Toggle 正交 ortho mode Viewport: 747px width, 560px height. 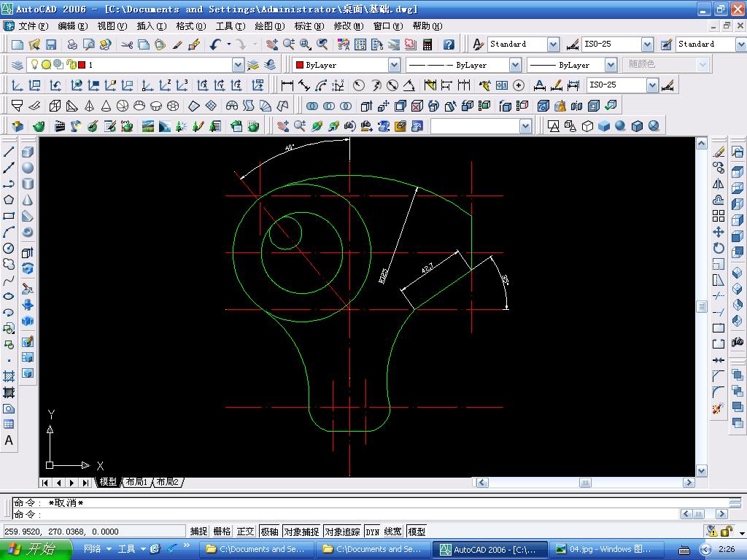(245, 532)
